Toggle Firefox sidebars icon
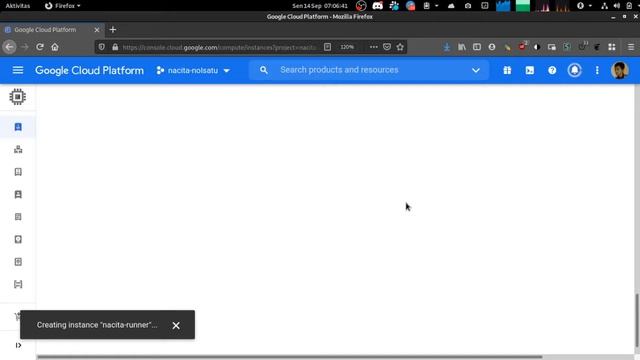This screenshot has height=360, width=640. point(477,47)
